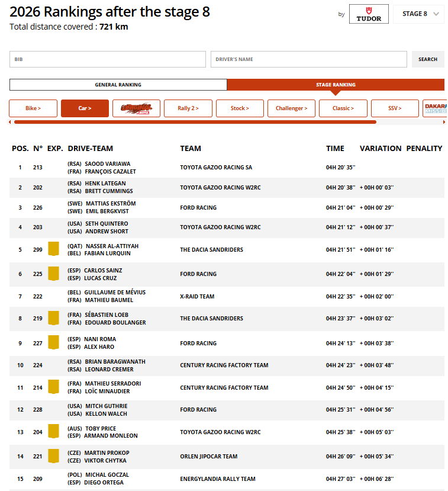The width and height of the screenshot is (448, 491).
Task: Open driver Guillaume de Mévius
Action: point(115,292)
